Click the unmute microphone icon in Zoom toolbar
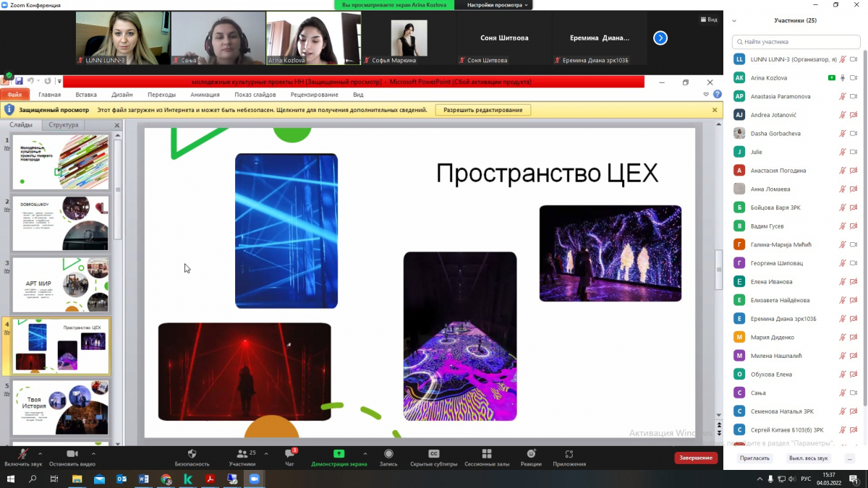The image size is (868, 488). point(23,453)
